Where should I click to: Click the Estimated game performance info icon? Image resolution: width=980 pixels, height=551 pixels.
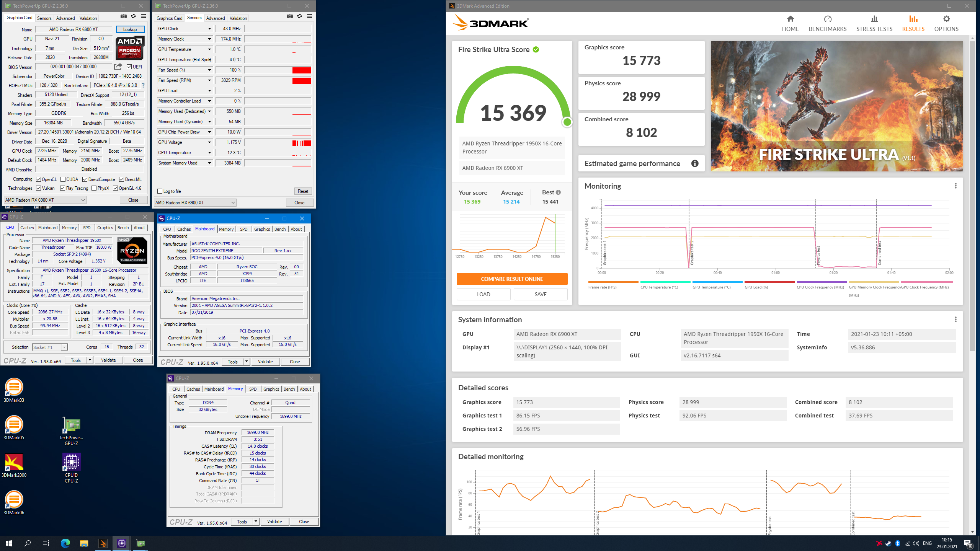tap(695, 163)
